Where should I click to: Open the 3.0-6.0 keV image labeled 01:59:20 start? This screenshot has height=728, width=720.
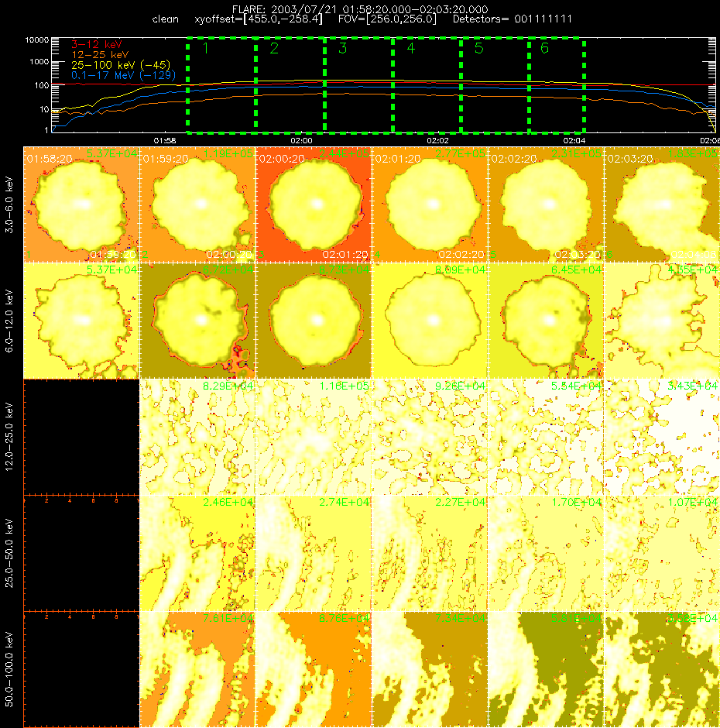click(197, 204)
